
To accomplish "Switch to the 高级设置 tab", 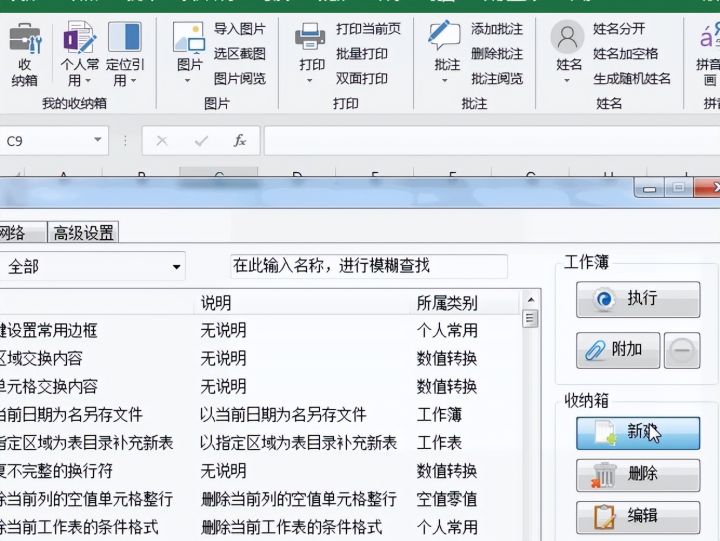I will coord(83,232).
